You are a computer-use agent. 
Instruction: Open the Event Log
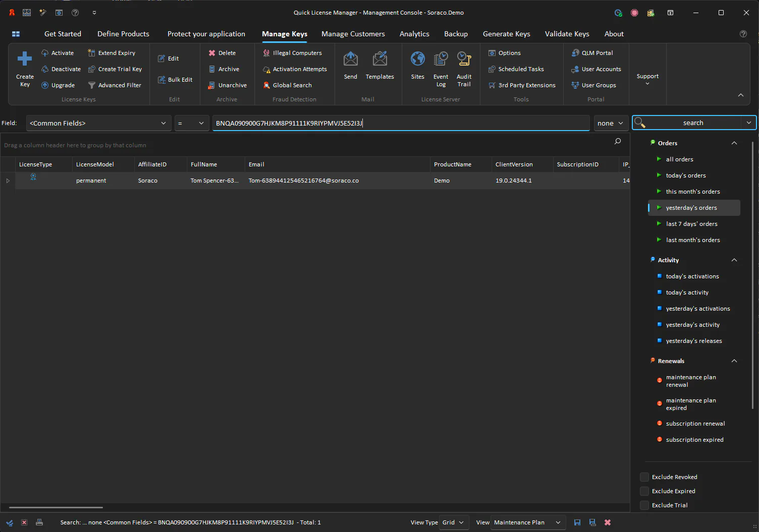[x=441, y=69]
